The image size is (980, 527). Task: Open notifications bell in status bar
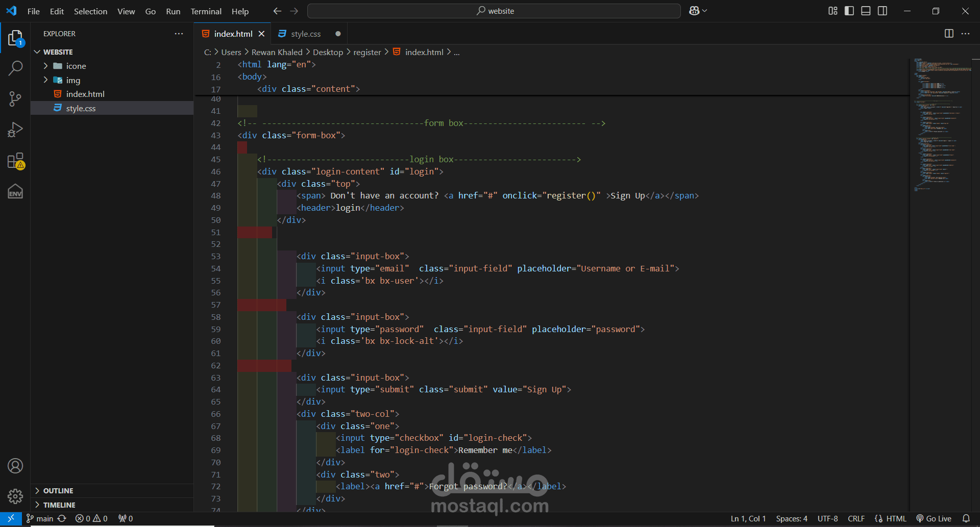pos(966,518)
